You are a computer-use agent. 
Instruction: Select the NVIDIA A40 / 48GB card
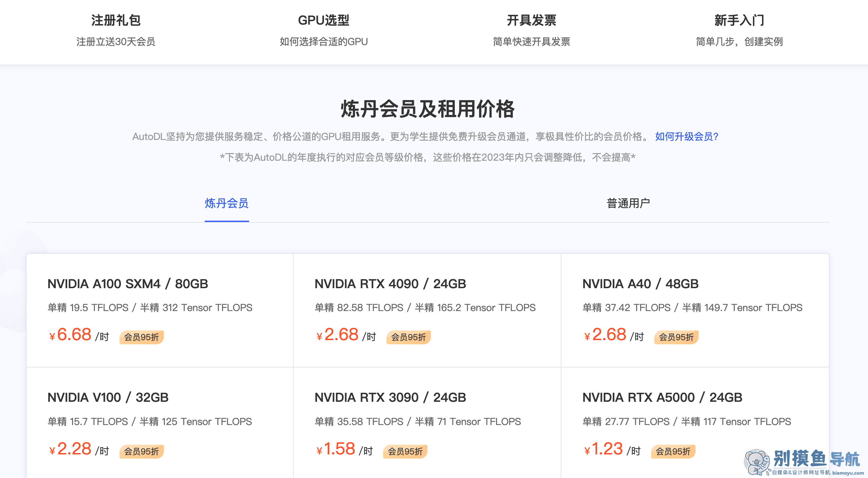point(695,310)
